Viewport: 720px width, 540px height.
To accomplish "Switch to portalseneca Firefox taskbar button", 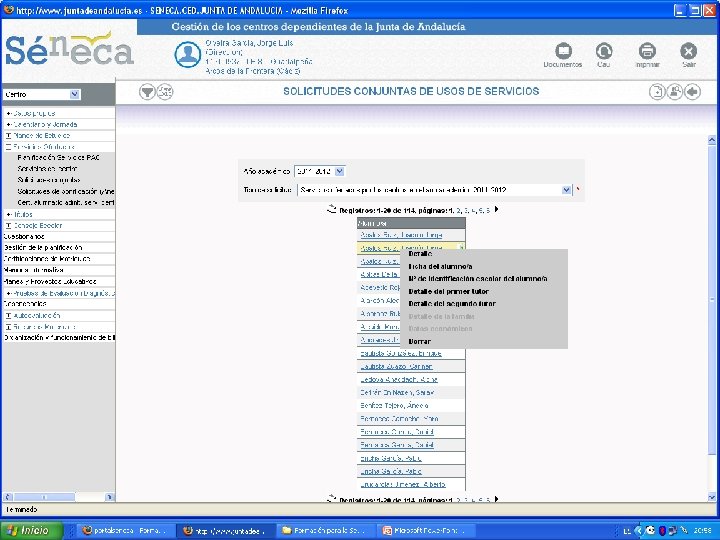I will 126,531.
